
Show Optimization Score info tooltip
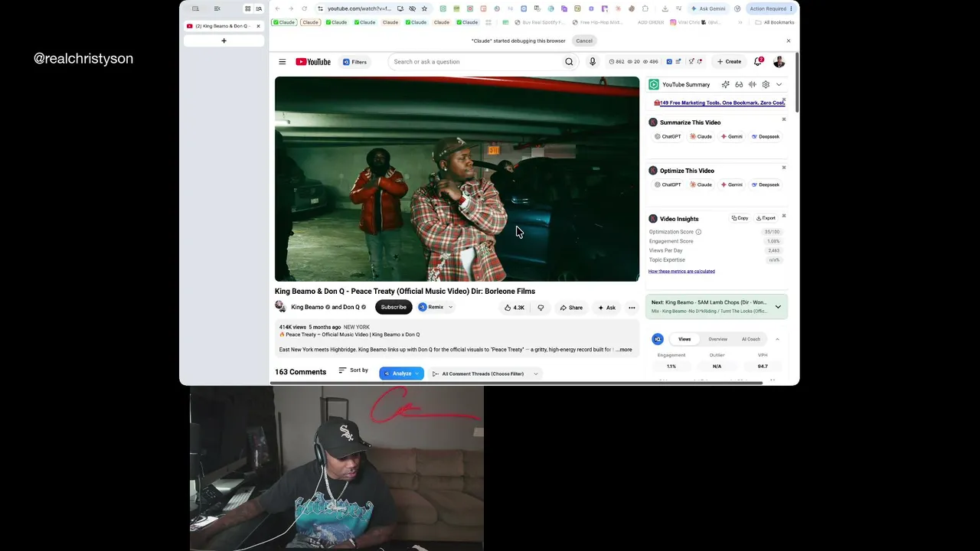[698, 232]
